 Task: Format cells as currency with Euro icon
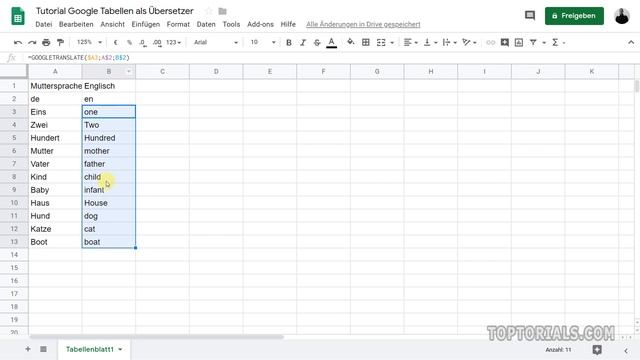click(x=116, y=42)
